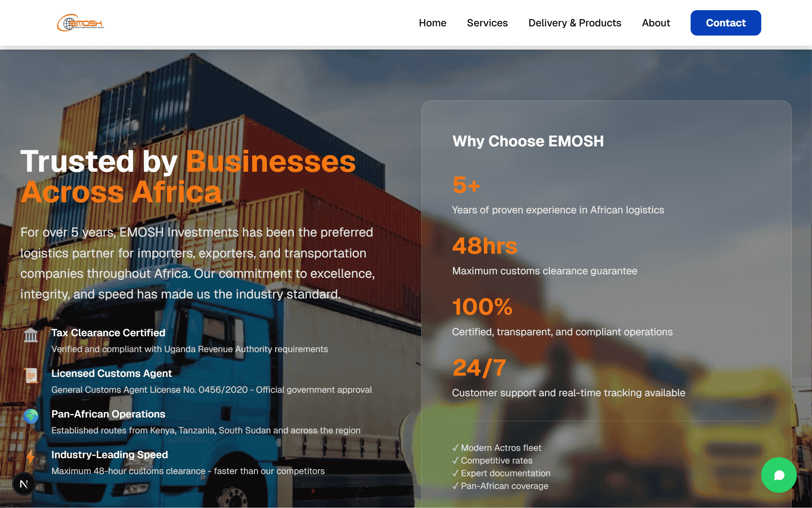Click the 'Trusted by Businesses Across Africa' headline
This screenshot has height=508, width=812.
(188, 177)
